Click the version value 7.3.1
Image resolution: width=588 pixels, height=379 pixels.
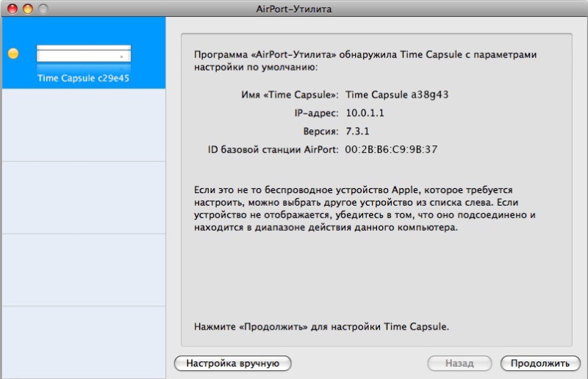(359, 131)
